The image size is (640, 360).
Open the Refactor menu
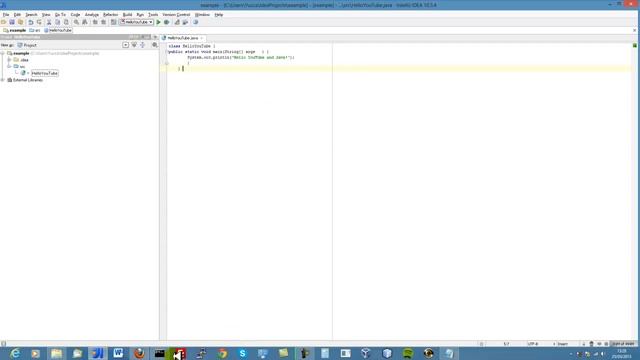[x=111, y=15]
